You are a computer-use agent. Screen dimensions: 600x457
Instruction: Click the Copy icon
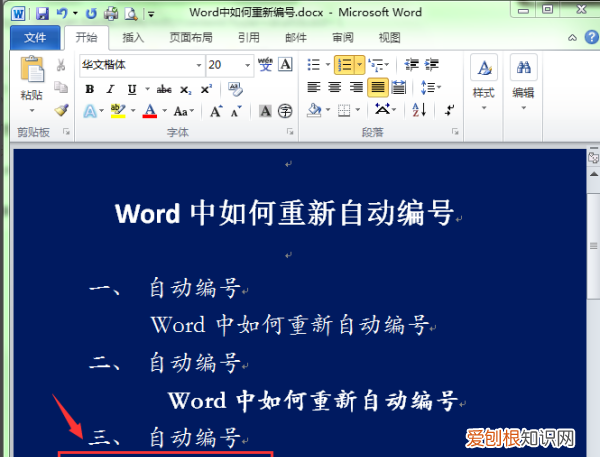click(x=61, y=87)
